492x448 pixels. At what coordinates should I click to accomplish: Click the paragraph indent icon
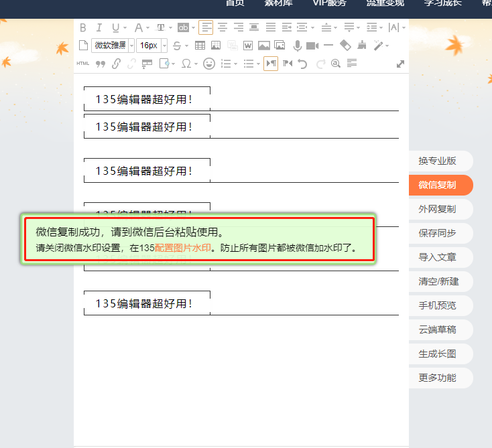tap(286, 27)
